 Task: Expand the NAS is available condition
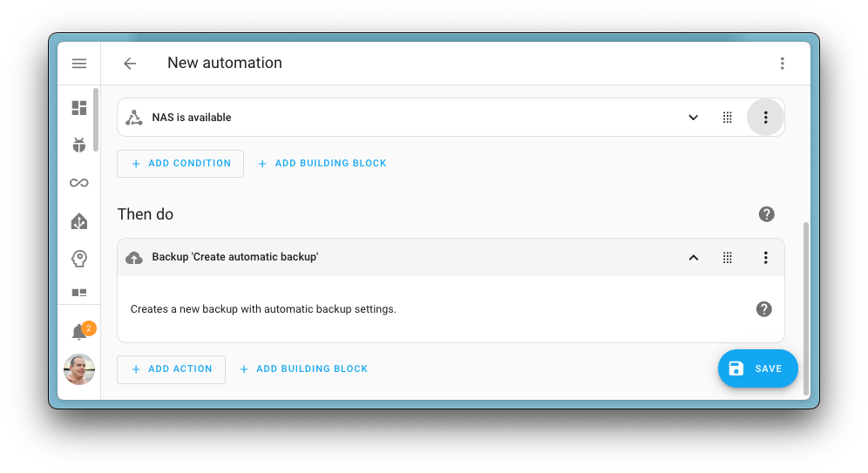693,118
